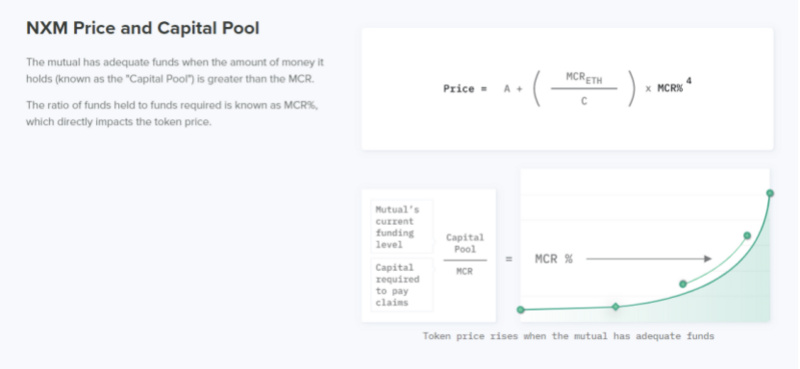This screenshot has width=800, height=369.
Task: Click the upper dot on the light green segment
Action: tap(747, 235)
